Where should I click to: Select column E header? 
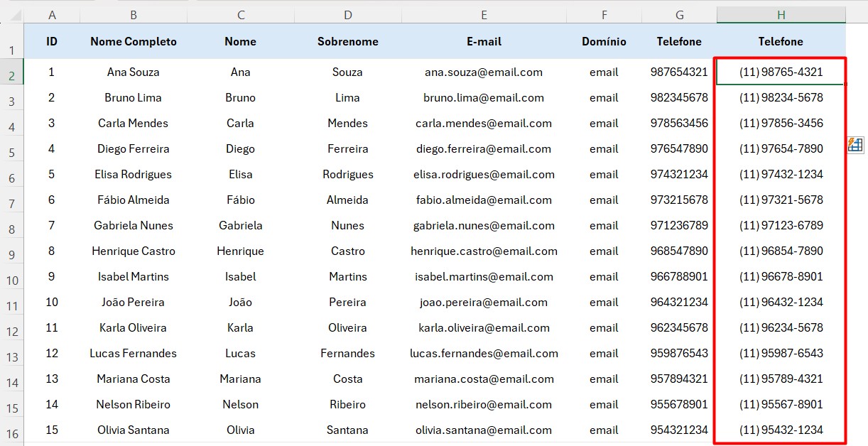click(484, 15)
